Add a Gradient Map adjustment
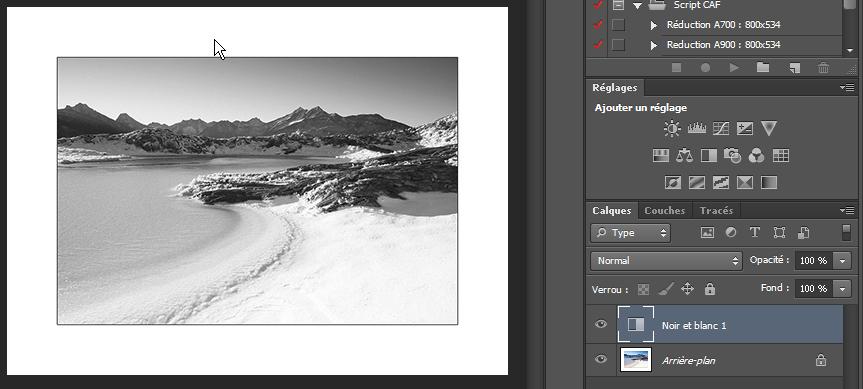Viewport: 863px width, 389px height. click(x=769, y=182)
